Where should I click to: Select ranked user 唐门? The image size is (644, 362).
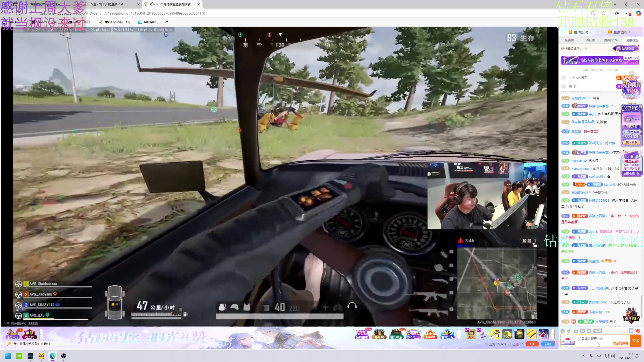[x=573, y=86]
